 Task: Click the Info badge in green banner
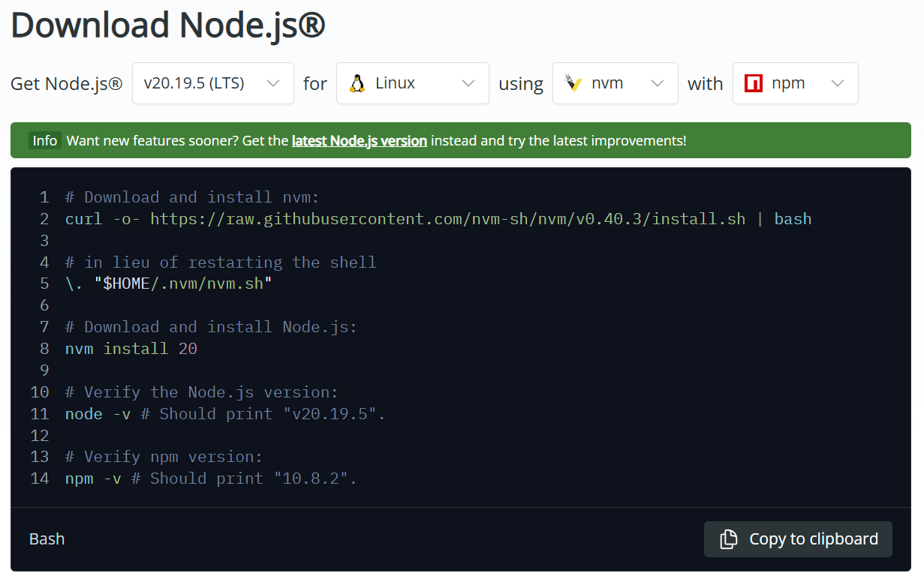coord(45,140)
